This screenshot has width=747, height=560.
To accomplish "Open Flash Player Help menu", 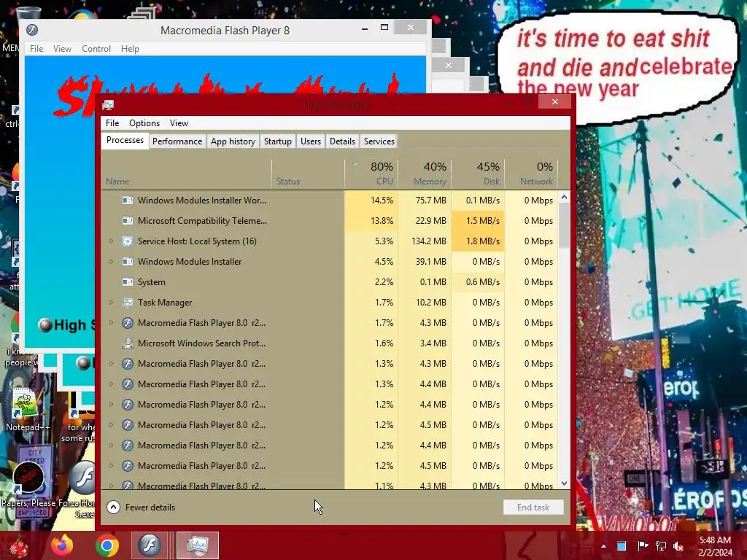I will [x=130, y=49].
